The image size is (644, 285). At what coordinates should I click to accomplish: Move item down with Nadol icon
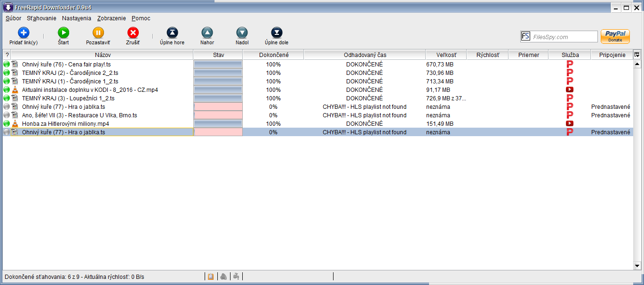click(242, 33)
